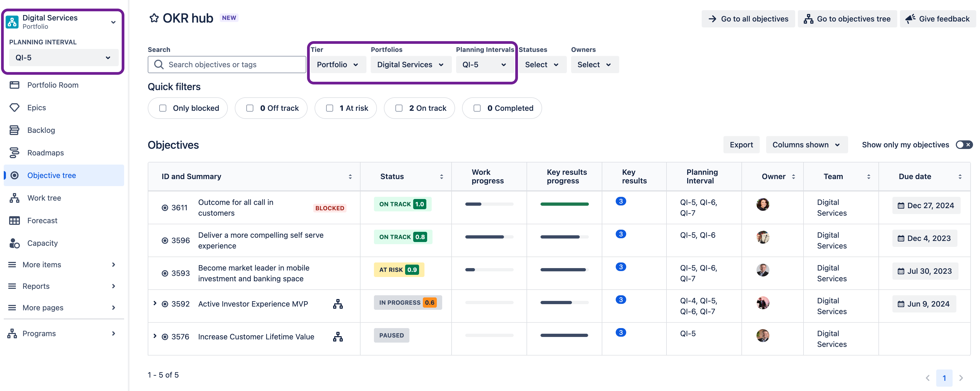Click the hierarchy icon on Active Investor Experience MVP
The image size is (980, 391).
pyautogui.click(x=338, y=304)
